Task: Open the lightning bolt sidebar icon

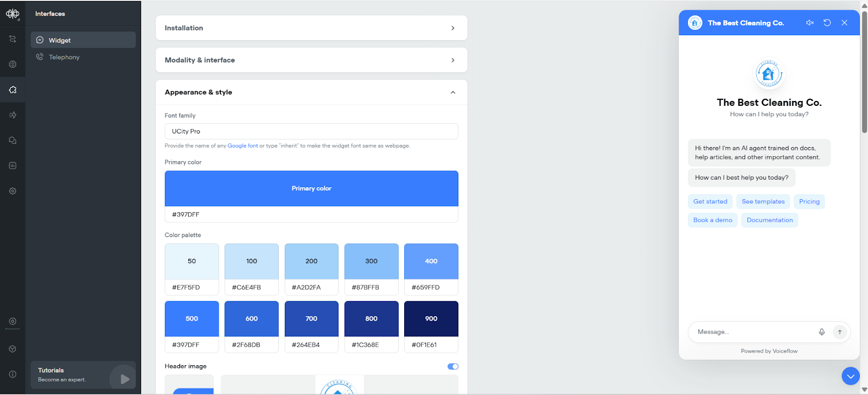Action: (x=12, y=115)
